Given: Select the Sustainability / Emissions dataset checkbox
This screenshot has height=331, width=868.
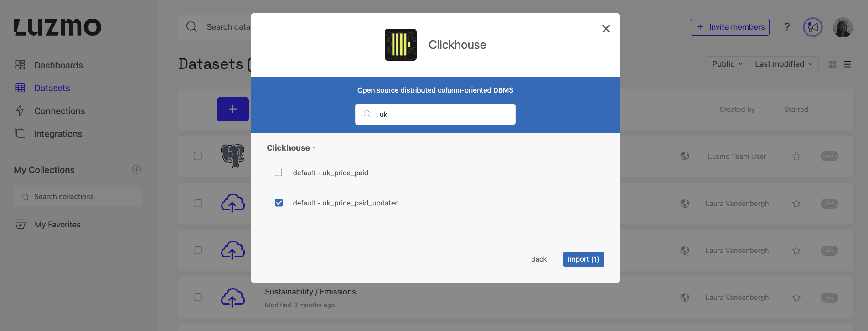Looking at the screenshot, I should 198,297.
